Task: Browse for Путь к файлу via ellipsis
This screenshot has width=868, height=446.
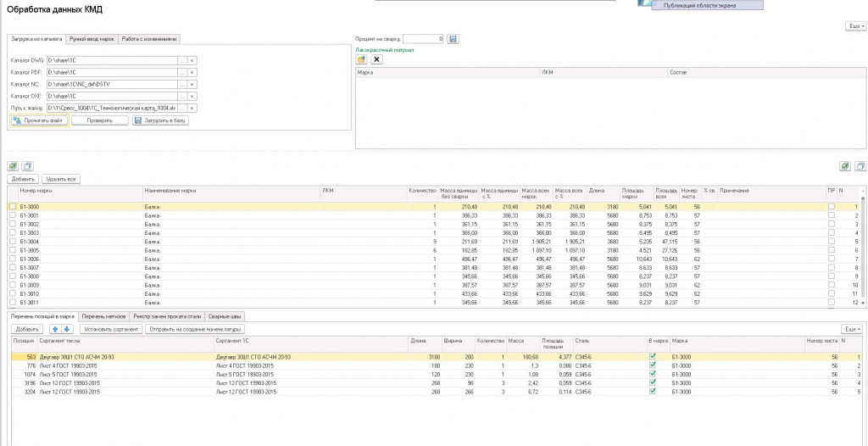Action: (182, 108)
